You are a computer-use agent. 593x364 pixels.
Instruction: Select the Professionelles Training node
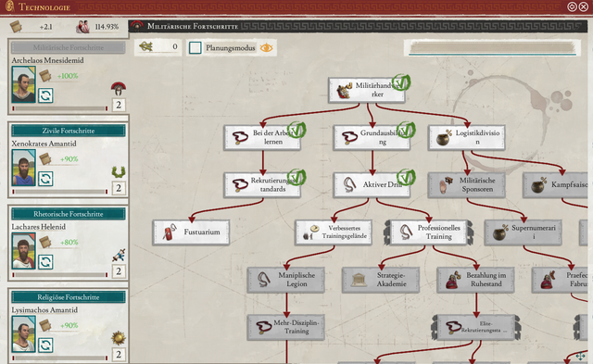point(428,232)
